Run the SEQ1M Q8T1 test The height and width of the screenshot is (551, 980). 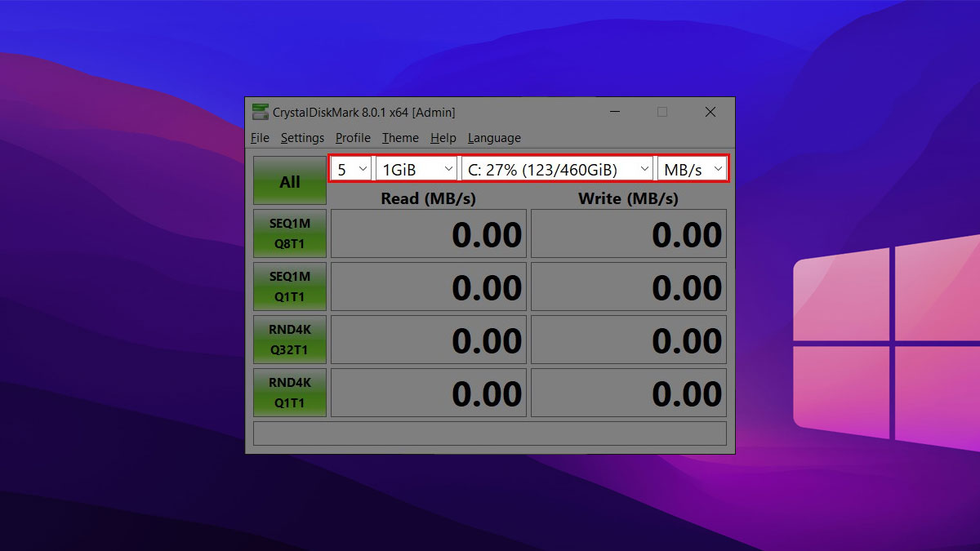point(290,233)
